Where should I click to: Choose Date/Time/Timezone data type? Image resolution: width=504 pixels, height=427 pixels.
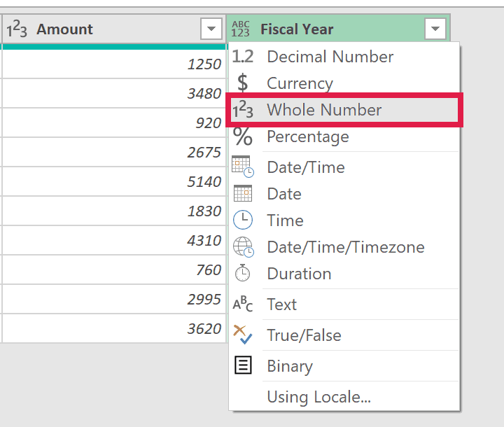click(x=344, y=247)
